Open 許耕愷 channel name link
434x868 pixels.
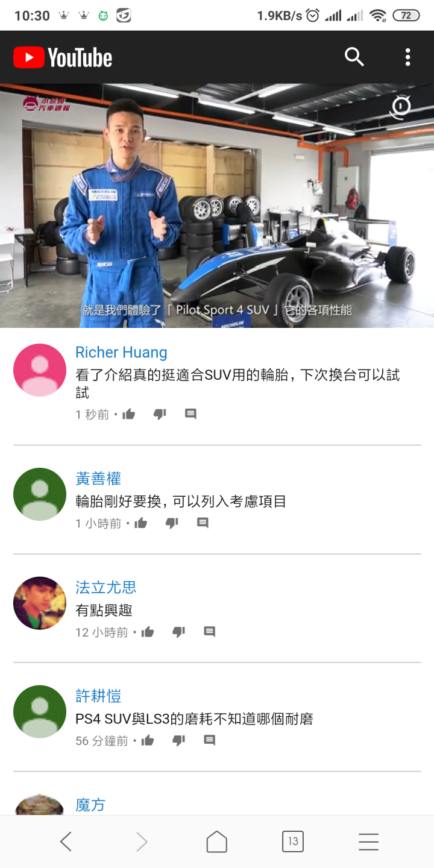click(x=98, y=696)
